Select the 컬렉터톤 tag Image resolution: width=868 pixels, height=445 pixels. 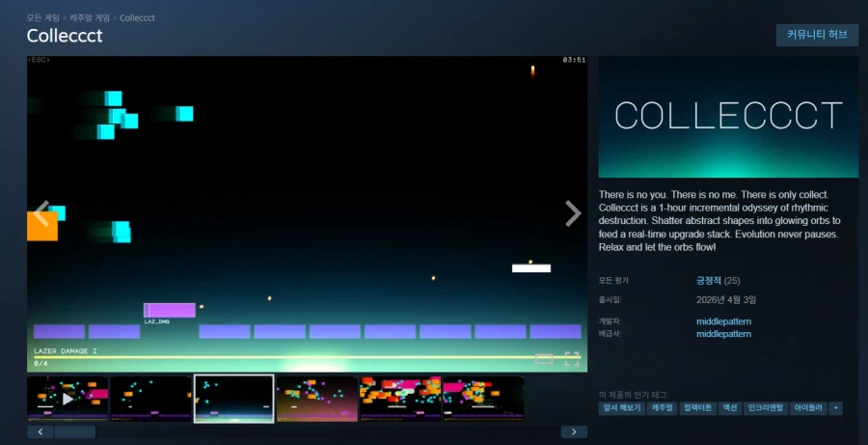tap(697, 408)
